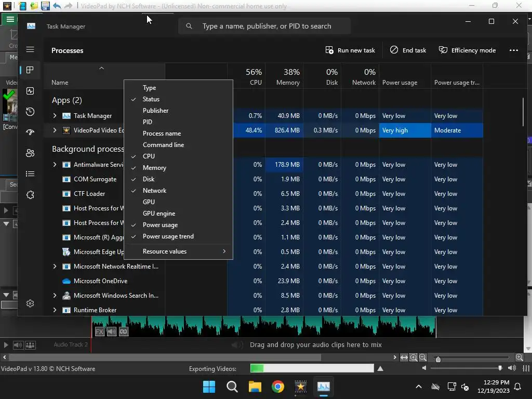Choose GPU engine in context menu

click(179, 214)
